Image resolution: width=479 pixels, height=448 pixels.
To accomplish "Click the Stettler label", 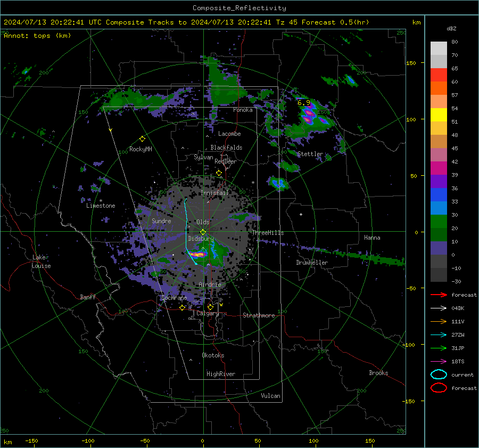I will pyautogui.click(x=310, y=154).
